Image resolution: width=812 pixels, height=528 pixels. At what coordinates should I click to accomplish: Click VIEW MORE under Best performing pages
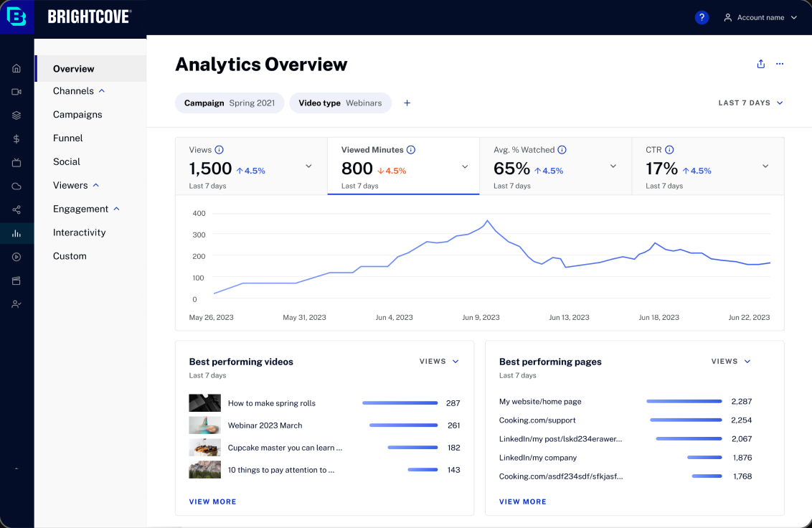[x=522, y=501]
